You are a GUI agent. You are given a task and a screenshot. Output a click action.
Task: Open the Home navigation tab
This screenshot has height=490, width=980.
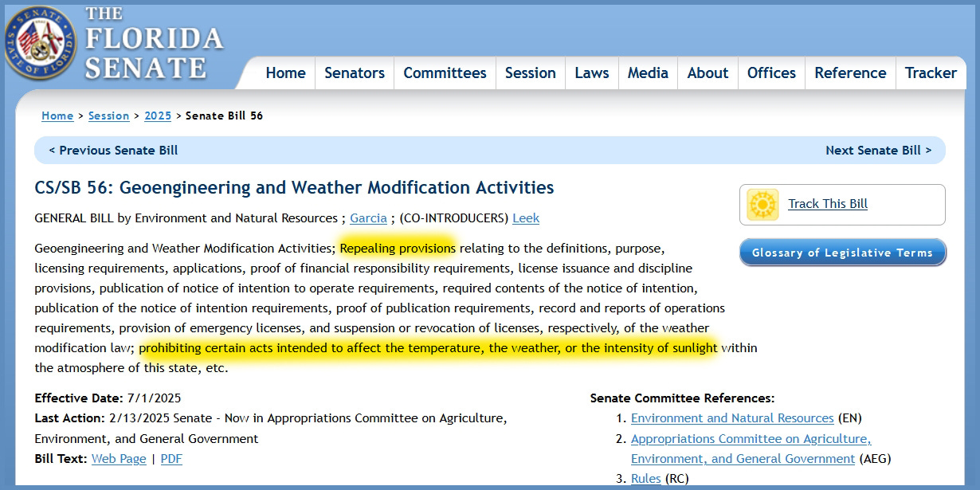tap(285, 73)
